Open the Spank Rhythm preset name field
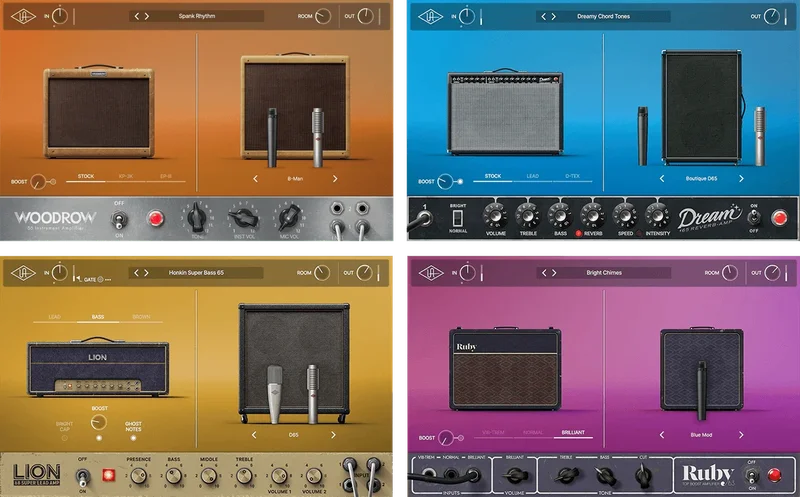The height and width of the screenshot is (497, 800). point(196,16)
